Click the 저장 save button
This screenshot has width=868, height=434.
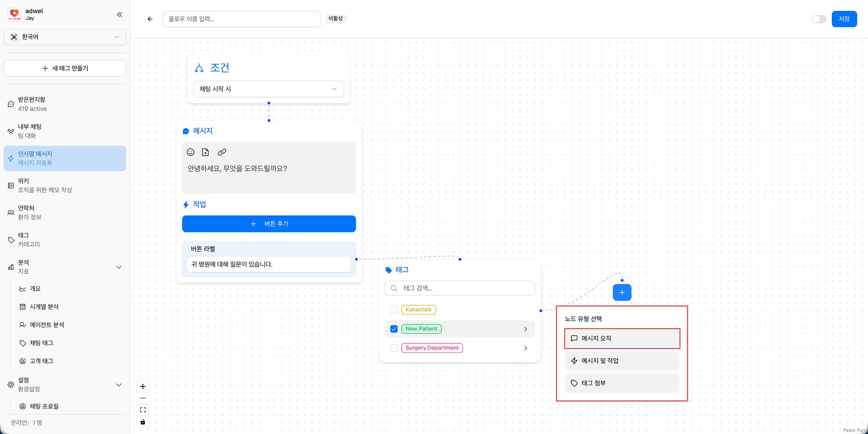point(844,19)
